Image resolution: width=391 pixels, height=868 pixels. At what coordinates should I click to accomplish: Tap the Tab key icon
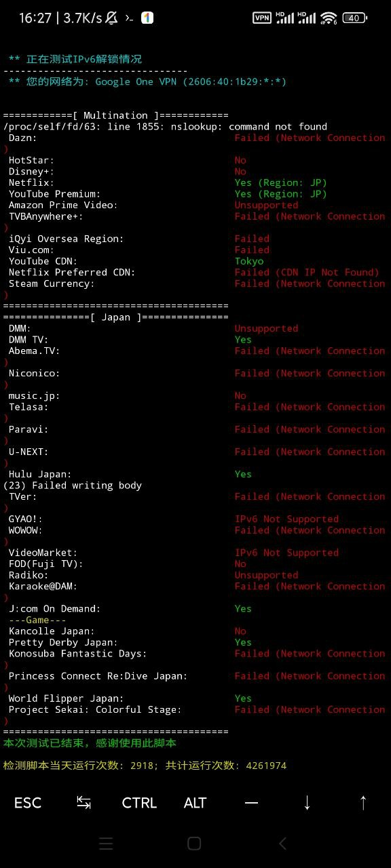tap(83, 803)
